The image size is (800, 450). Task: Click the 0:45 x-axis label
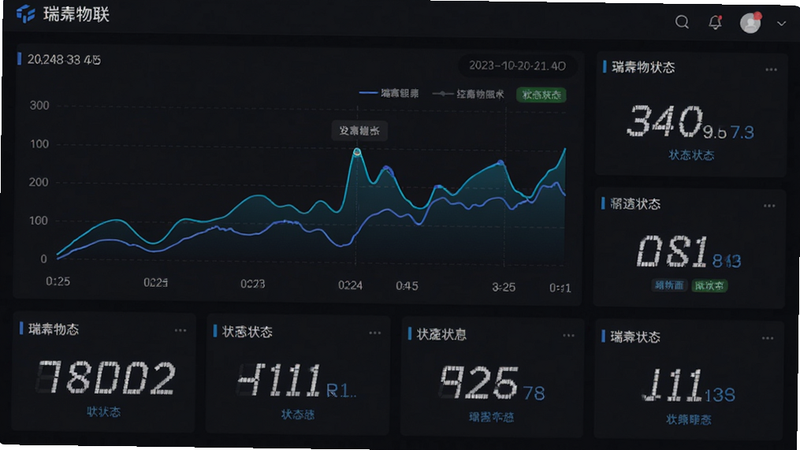407,286
